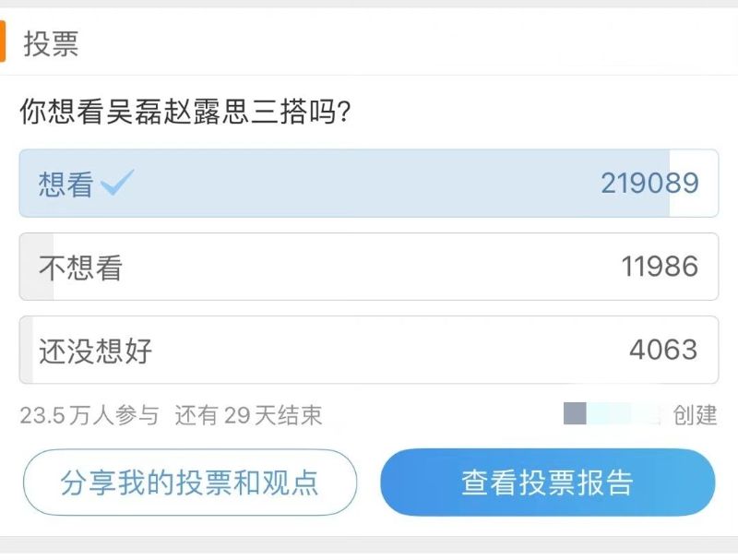Open the 查看投票报告 report button
The image size is (738, 560).
[547, 483]
